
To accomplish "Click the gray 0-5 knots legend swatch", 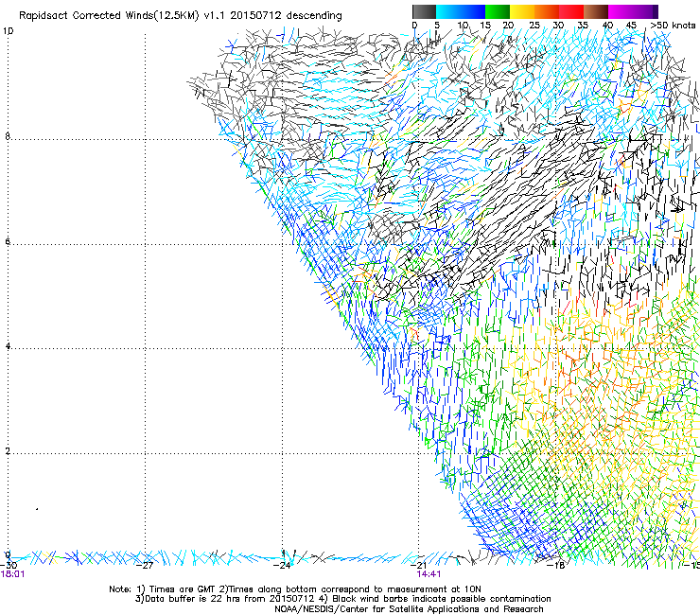I will coord(424,11).
